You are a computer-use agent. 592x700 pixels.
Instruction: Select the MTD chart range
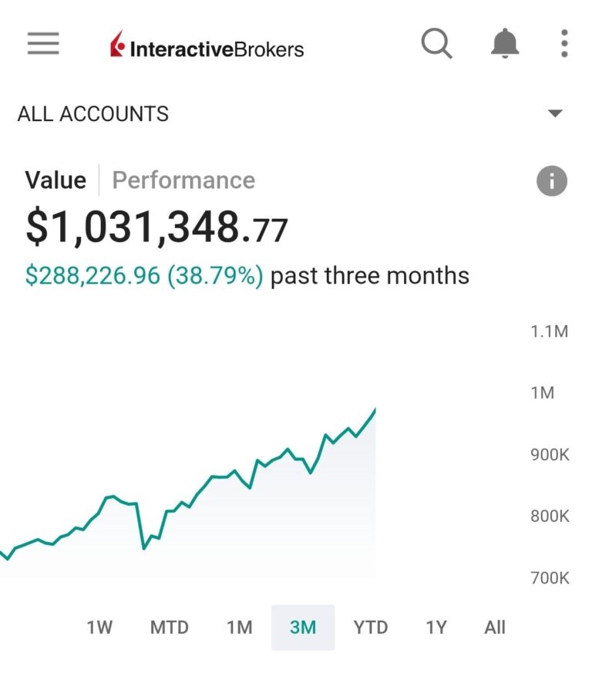(169, 628)
